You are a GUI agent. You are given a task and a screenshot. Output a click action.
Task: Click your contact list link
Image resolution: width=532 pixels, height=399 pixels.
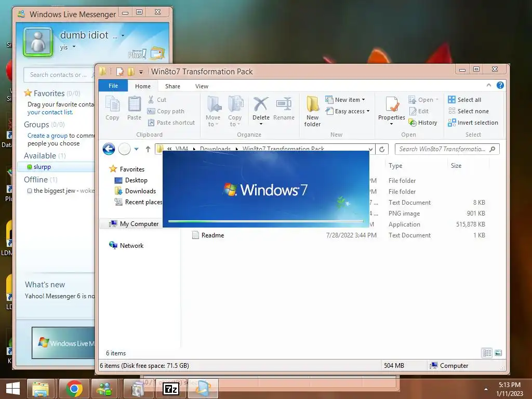50,112
